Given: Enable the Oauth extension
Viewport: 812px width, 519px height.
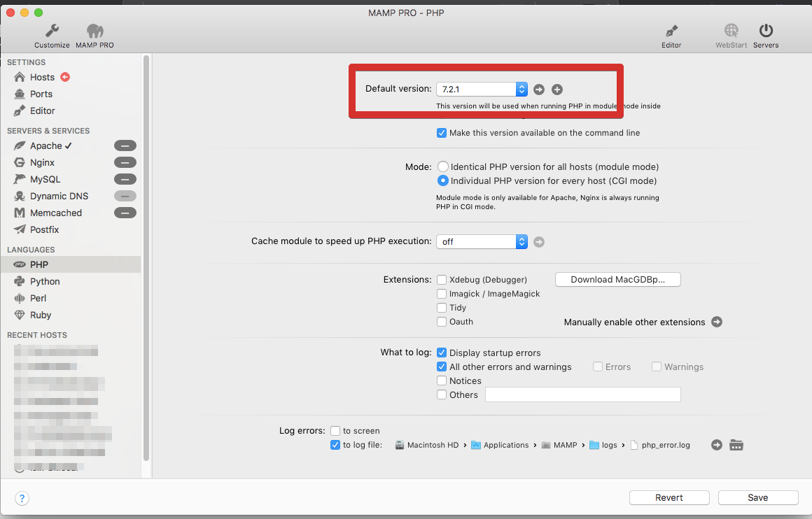Looking at the screenshot, I should (x=442, y=322).
